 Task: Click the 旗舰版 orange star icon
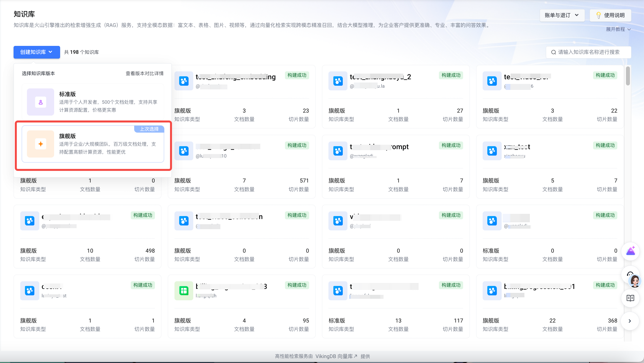point(41,144)
